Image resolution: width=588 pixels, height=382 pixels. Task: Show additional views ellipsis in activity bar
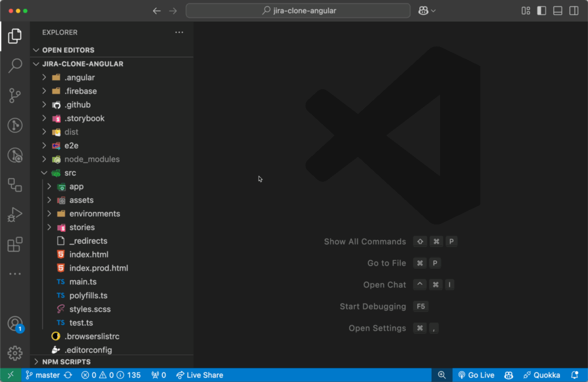point(15,274)
